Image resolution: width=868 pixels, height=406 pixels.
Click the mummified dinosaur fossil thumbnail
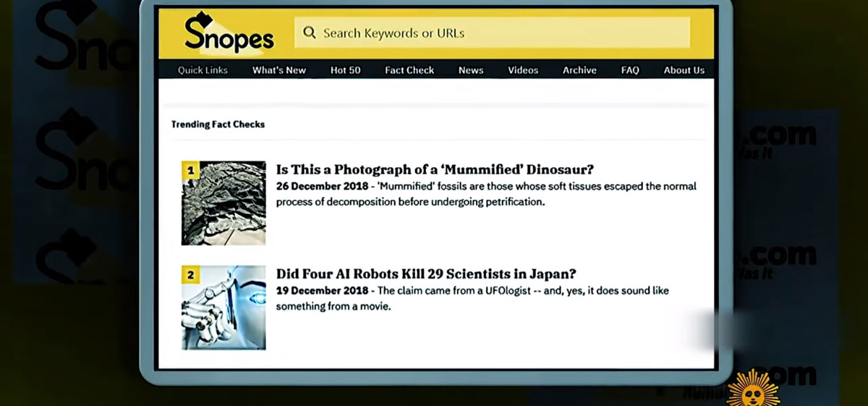[x=224, y=203]
